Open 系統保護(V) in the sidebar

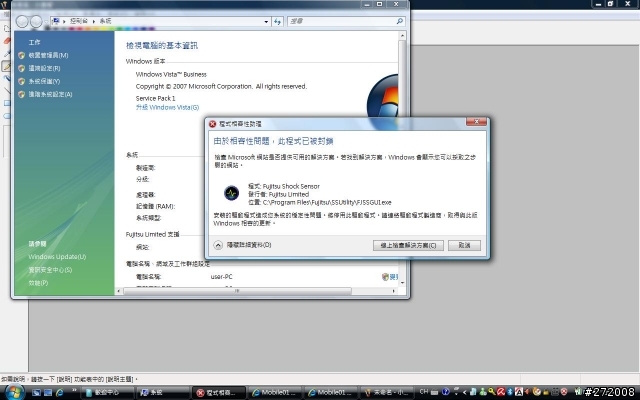coord(44,81)
